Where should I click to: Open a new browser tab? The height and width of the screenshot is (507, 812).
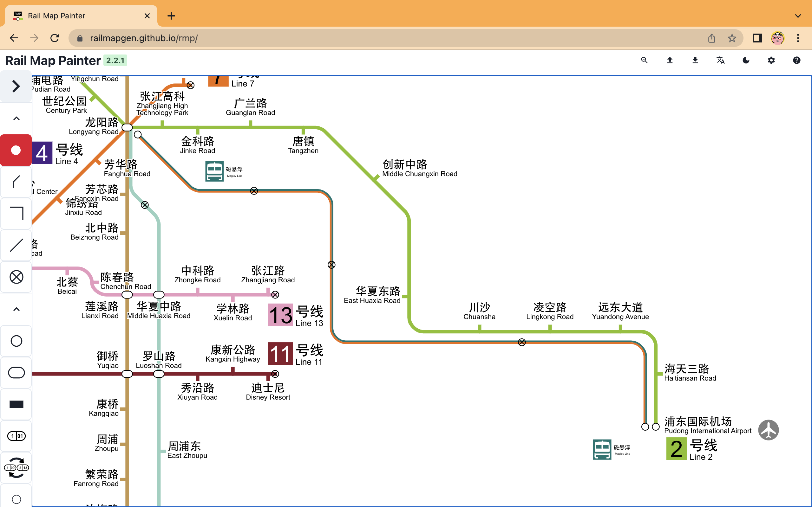pos(172,16)
